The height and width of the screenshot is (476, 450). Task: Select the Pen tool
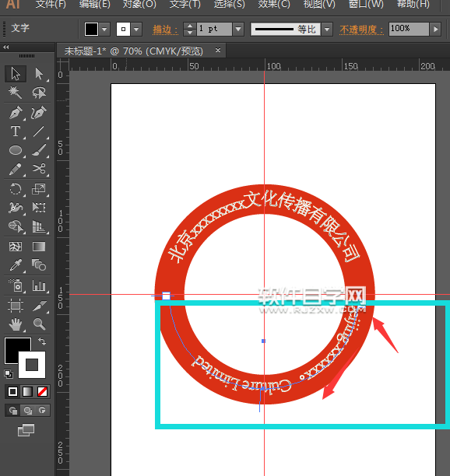coord(16,113)
